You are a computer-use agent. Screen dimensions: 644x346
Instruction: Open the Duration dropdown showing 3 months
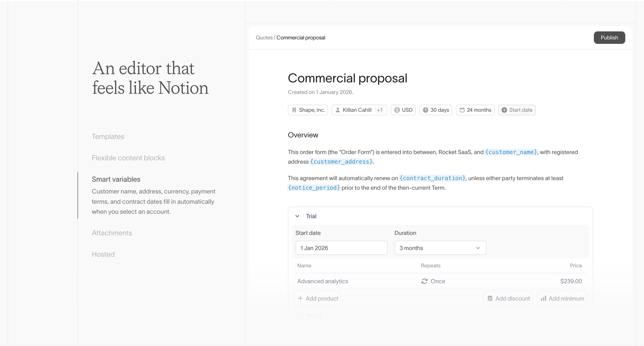click(x=440, y=248)
